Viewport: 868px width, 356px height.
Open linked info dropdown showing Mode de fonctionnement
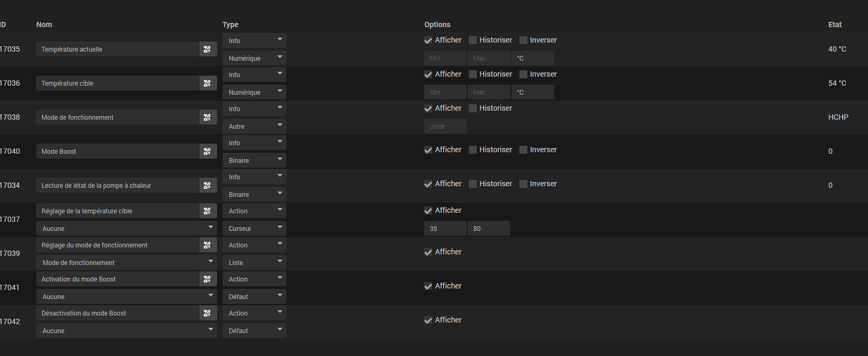click(x=126, y=262)
